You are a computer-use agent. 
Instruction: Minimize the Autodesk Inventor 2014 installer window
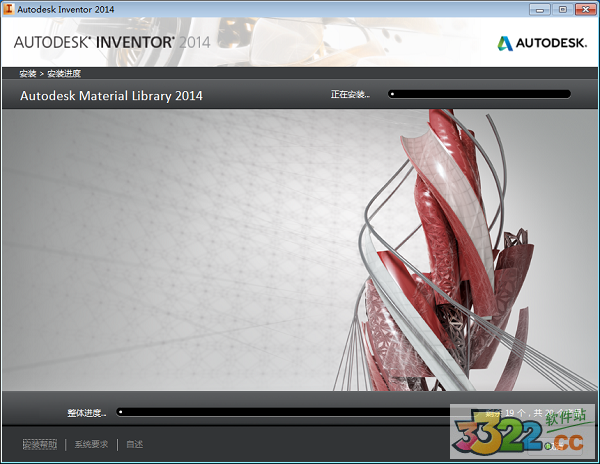coord(540,10)
